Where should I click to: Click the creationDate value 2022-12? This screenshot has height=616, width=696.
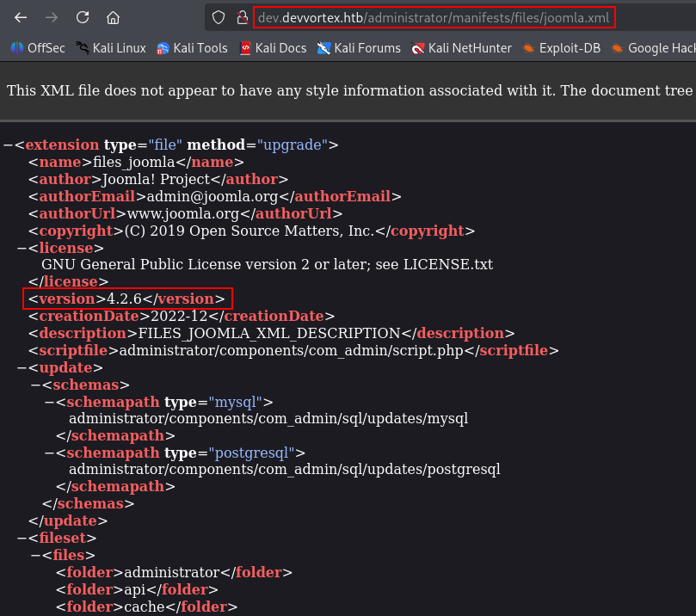[x=179, y=316]
